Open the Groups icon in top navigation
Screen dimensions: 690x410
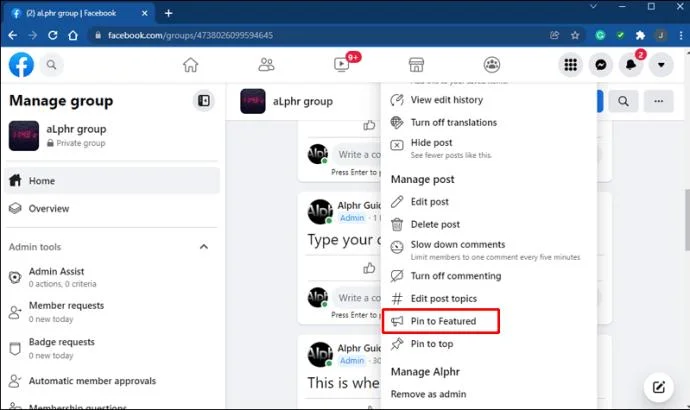click(x=492, y=65)
